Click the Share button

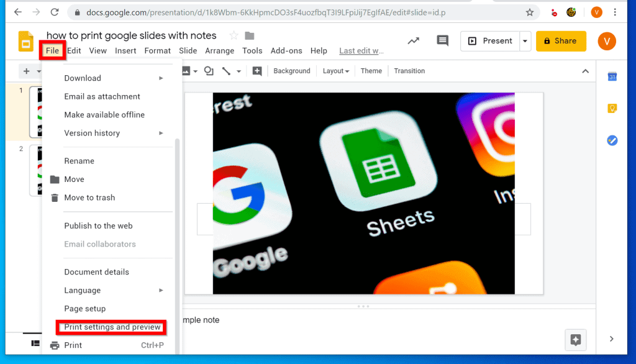[561, 40]
